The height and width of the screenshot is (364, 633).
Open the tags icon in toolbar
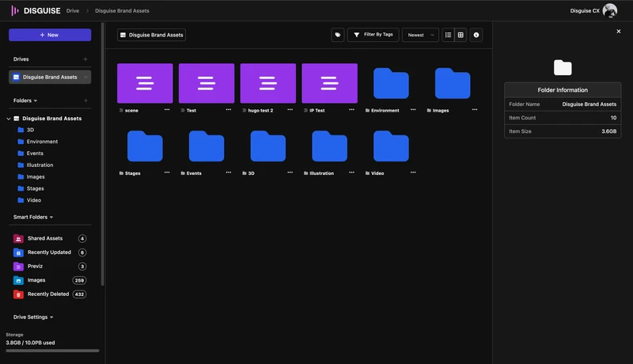[338, 35]
